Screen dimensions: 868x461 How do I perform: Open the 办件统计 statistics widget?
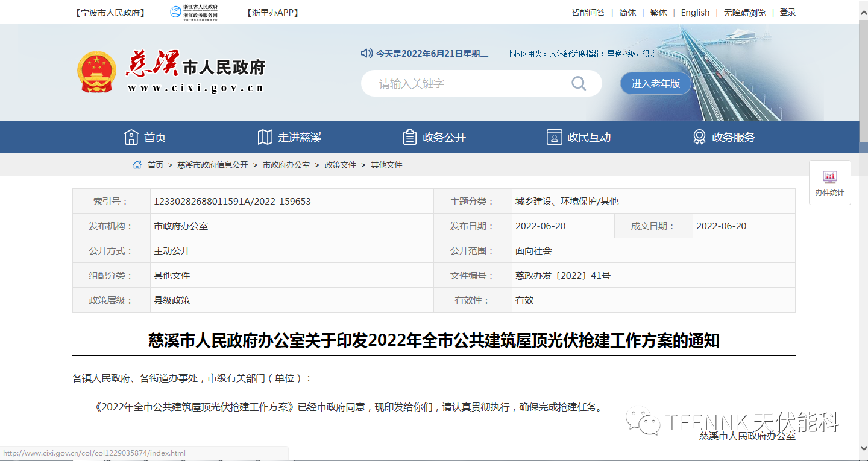pyautogui.click(x=829, y=183)
